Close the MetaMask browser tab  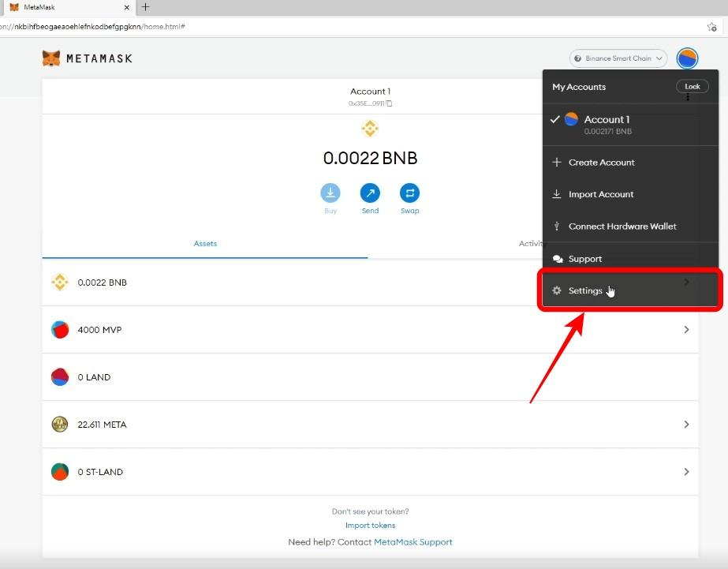click(127, 7)
